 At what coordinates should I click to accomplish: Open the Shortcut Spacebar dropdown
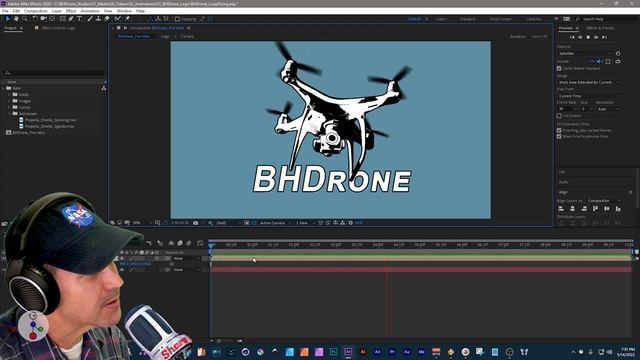[585, 53]
